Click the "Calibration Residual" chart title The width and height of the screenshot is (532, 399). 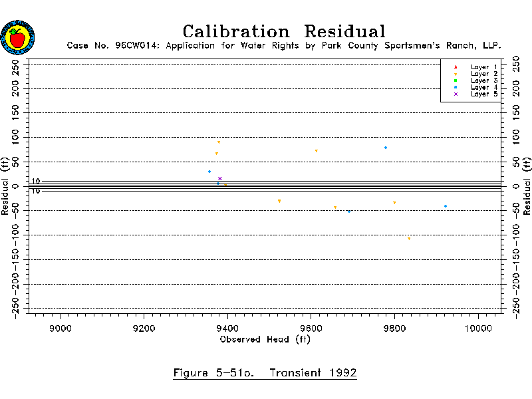(284, 31)
